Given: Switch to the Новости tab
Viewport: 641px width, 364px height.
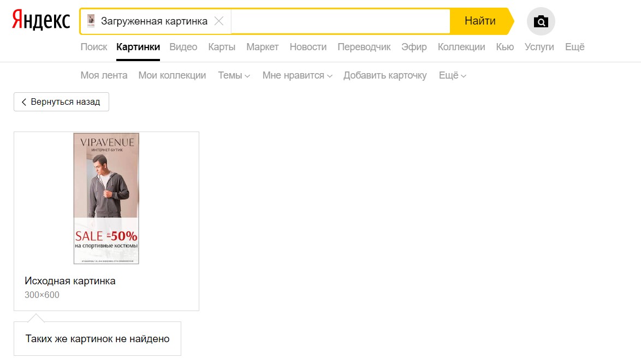Looking at the screenshot, I should (308, 47).
